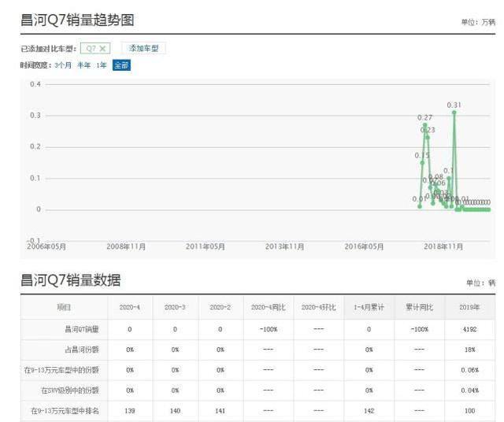Image resolution: width=504 pixels, height=422 pixels.
Task: Click the 2018年11月 axis label
Action: (443, 246)
